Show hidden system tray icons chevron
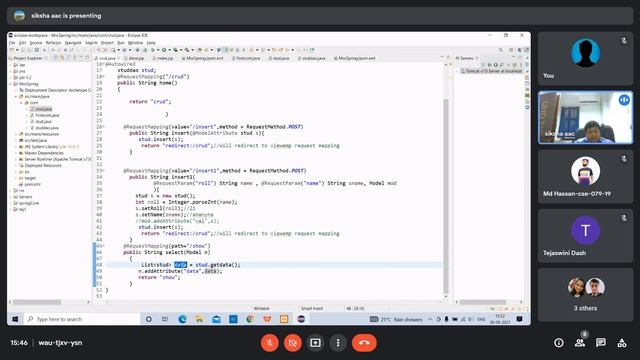 point(430,319)
